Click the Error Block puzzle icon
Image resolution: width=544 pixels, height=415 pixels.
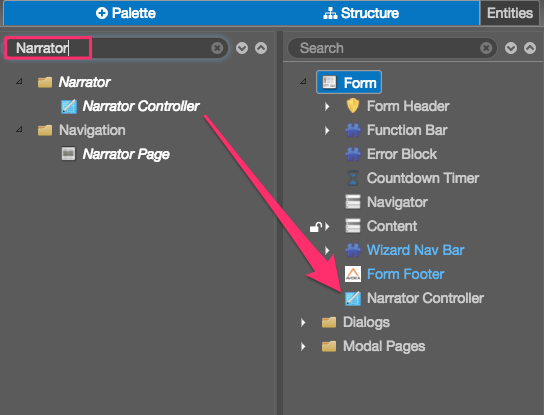(353, 154)
